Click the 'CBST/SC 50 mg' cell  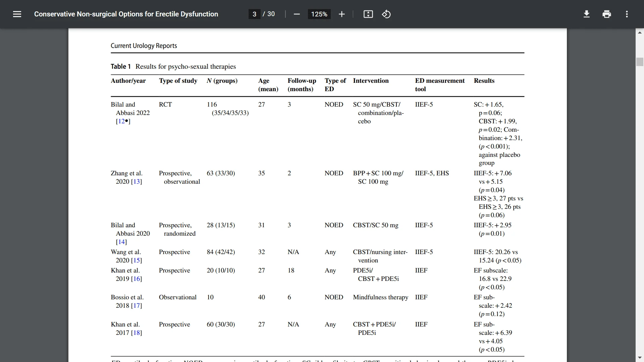pos(376,225)
